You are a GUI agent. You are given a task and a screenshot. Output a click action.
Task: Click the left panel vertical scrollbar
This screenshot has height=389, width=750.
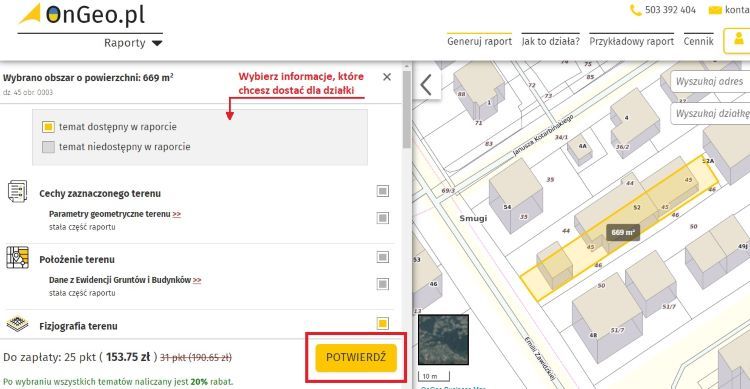tap(407, 109)
